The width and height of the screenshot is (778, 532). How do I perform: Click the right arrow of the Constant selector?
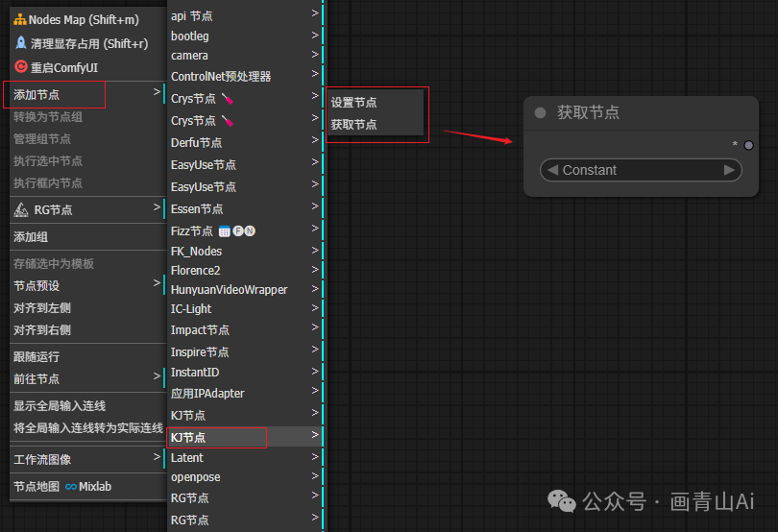coord(729,170)
